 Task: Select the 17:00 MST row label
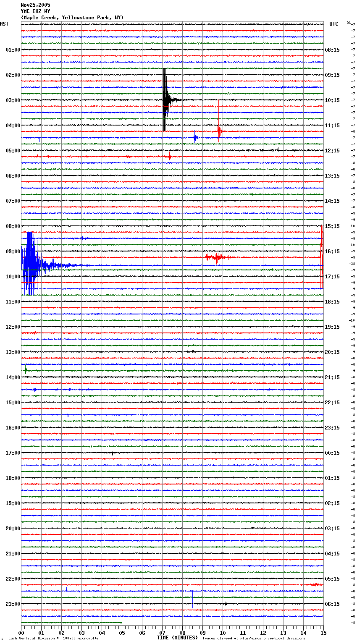pyautogui.click(x=13, y=453)
